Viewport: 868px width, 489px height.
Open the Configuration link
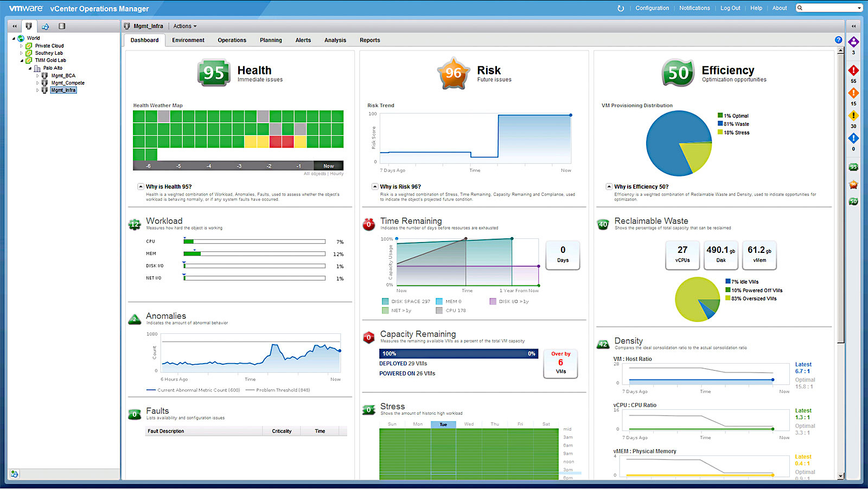[652, 8]
